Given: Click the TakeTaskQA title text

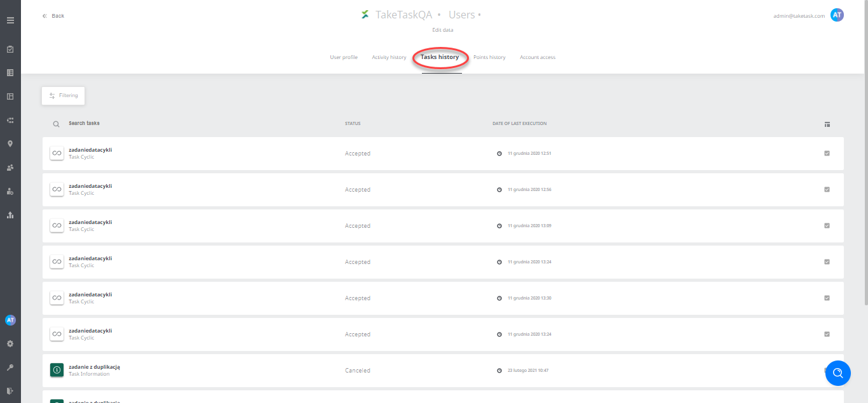Looking at the screenshot, I should (404, 15).
